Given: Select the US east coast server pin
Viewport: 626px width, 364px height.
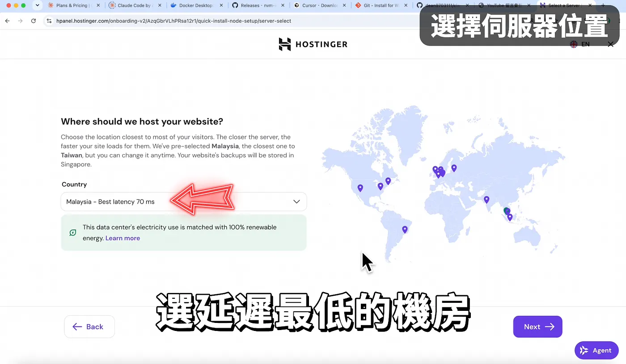Looking at the screenshot, I should (388, 181).
